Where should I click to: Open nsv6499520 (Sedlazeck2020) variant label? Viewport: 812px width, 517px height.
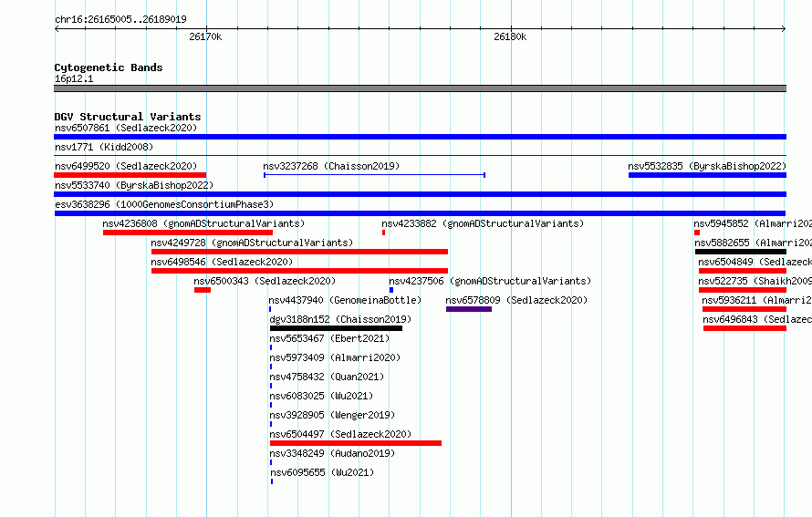point(126,166)
